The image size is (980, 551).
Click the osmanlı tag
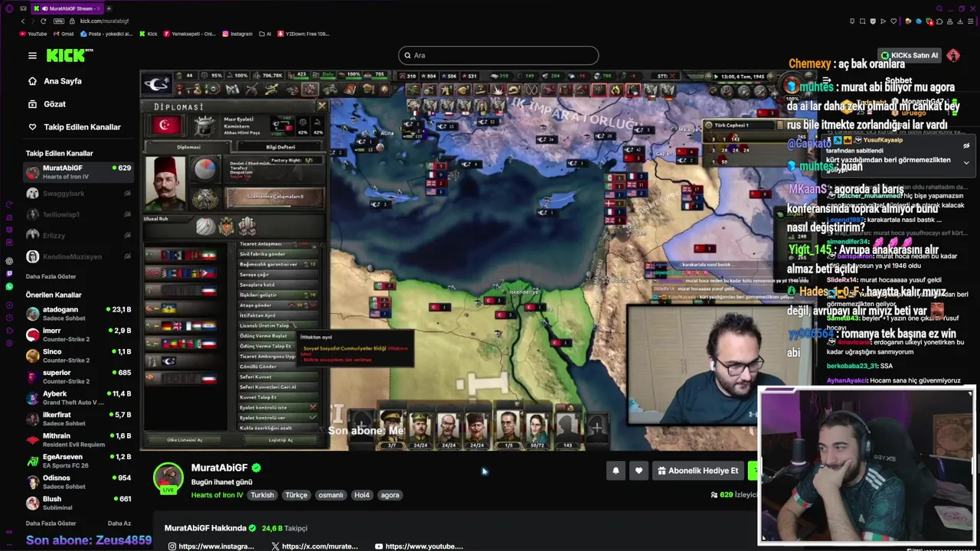pos(331,495)
